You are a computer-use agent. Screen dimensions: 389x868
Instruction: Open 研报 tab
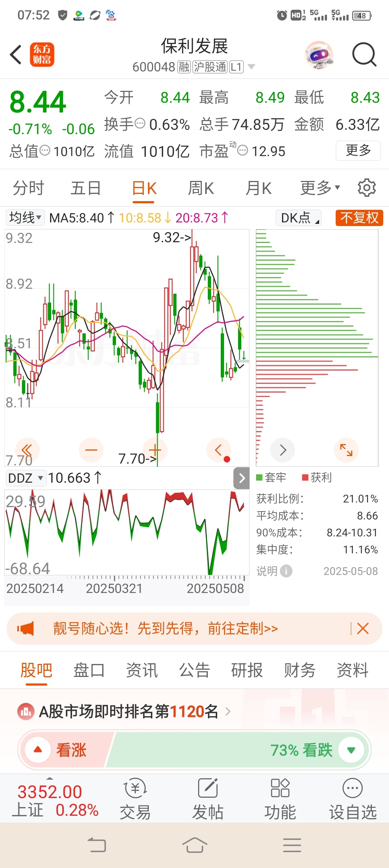pos(247,670)
